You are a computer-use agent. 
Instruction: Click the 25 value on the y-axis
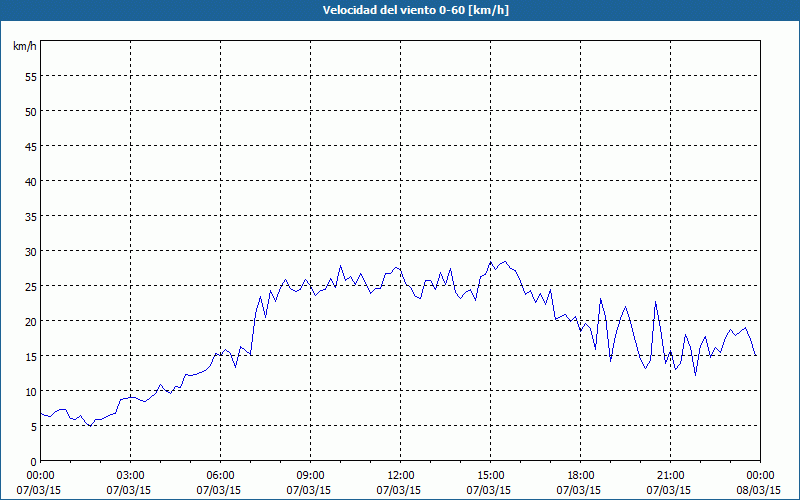point(31,286)
